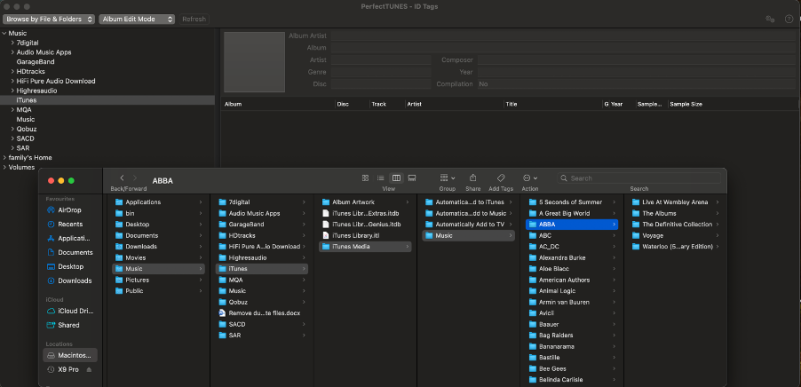Open the Finder Group menu
801x387 pixels.
click(x=447, y=178)
